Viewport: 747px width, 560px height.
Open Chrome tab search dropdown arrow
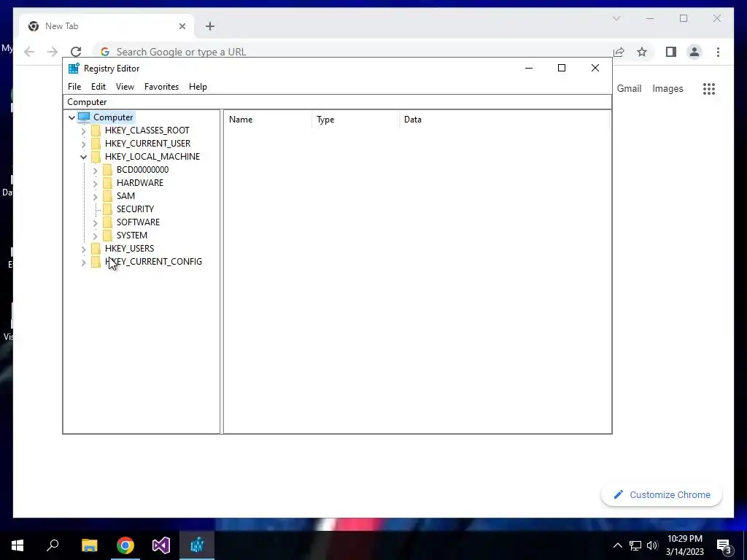(x=616, y=18)
